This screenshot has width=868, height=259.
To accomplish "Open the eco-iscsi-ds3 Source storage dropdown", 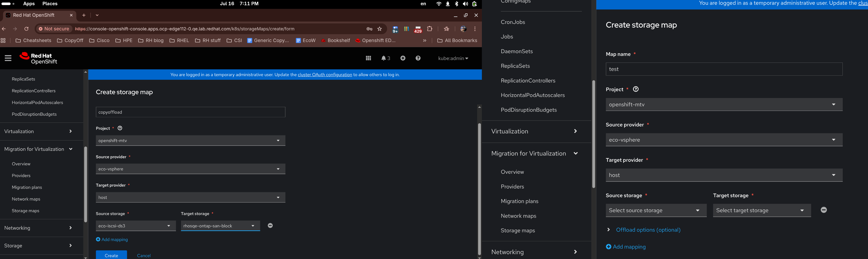I will point(136,226).
